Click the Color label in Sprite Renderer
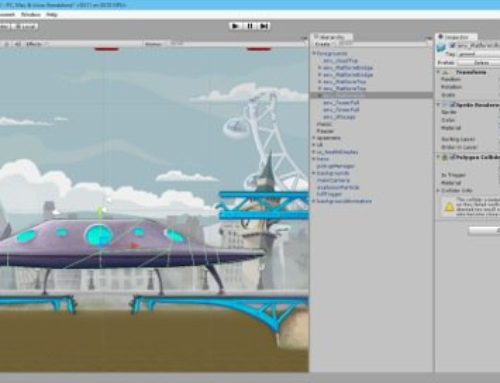Image resolution: width=500 pixels, height=383 pixels. [448, 120]
